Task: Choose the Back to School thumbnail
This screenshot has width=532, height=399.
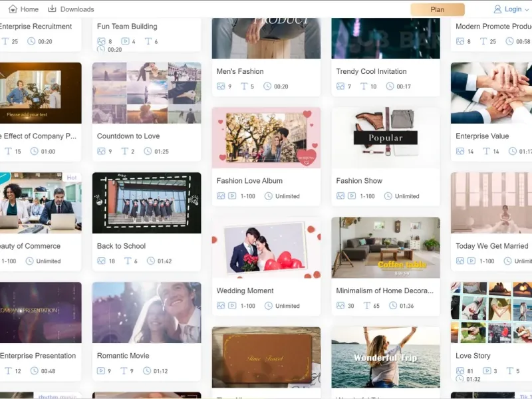Action: click(x=146, y=203)
